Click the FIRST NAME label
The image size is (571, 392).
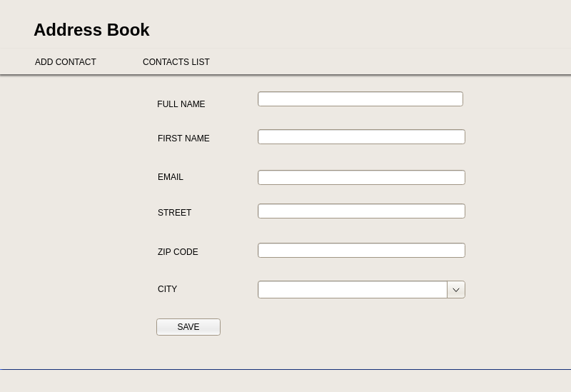(x=183, y=139)
